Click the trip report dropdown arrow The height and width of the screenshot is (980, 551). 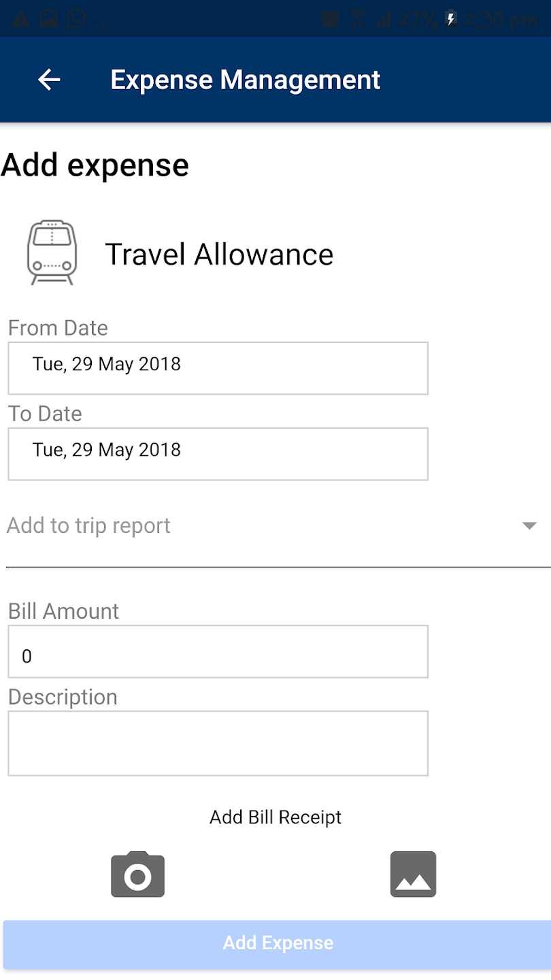point(529,526)
